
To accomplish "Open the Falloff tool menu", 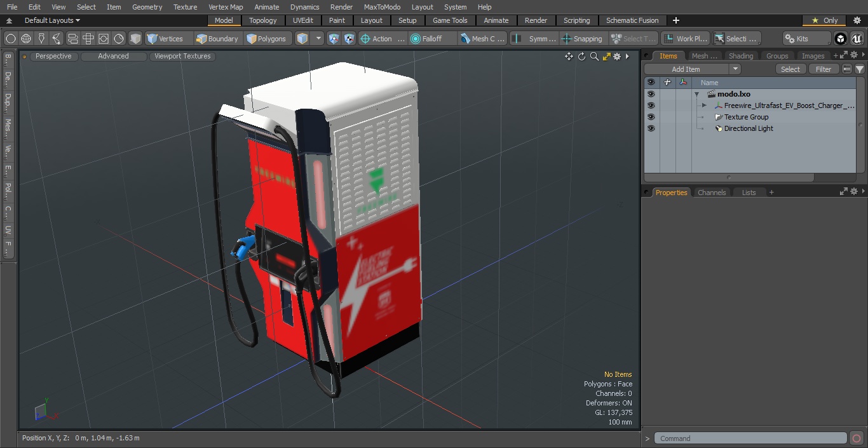I will [433, 39].
